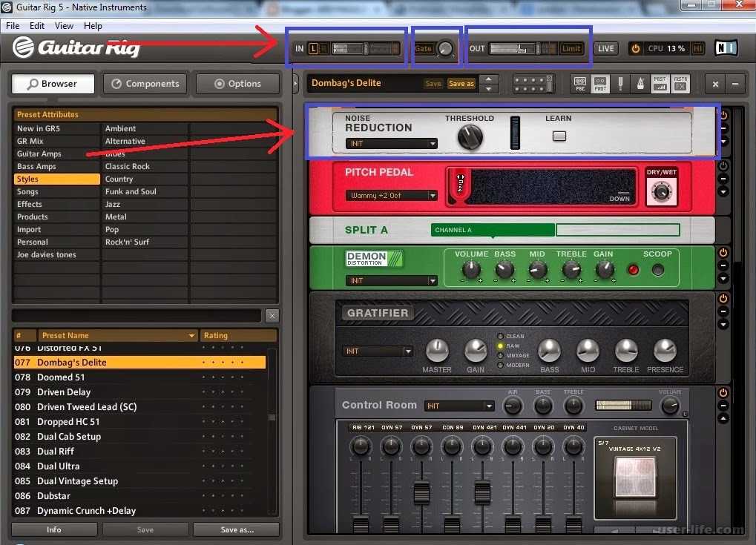Select the Modern mode on Gratifier
Screen dimensions: 756x545
tap(500, 366)
